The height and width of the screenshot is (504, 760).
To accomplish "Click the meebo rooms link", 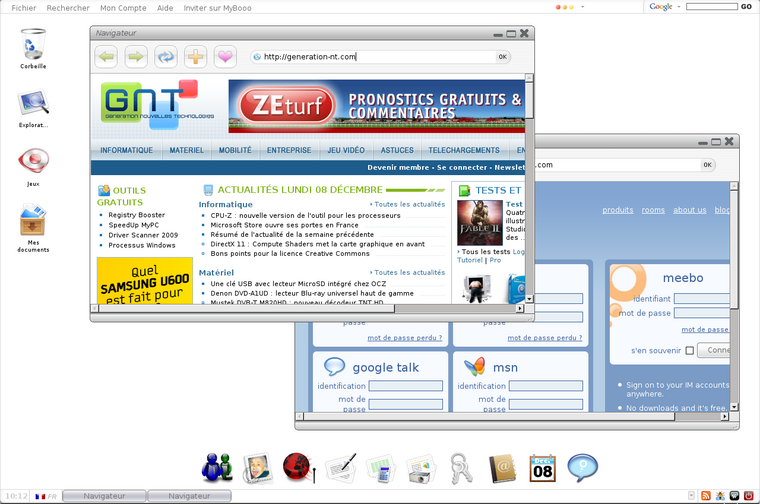I will [x=653, y=210].
